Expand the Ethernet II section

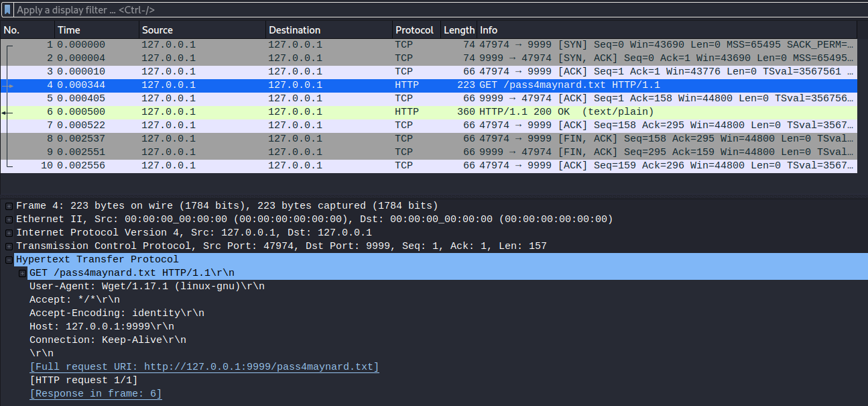pyautogui.click(x=9, y=219)
